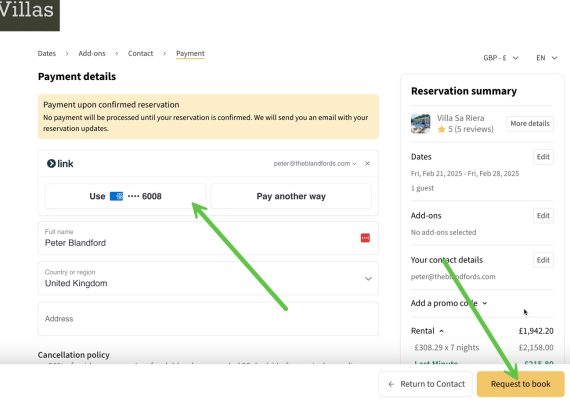570x402 pixels.
Task: Click Return to Contact
Action: (x=426, y=384)
